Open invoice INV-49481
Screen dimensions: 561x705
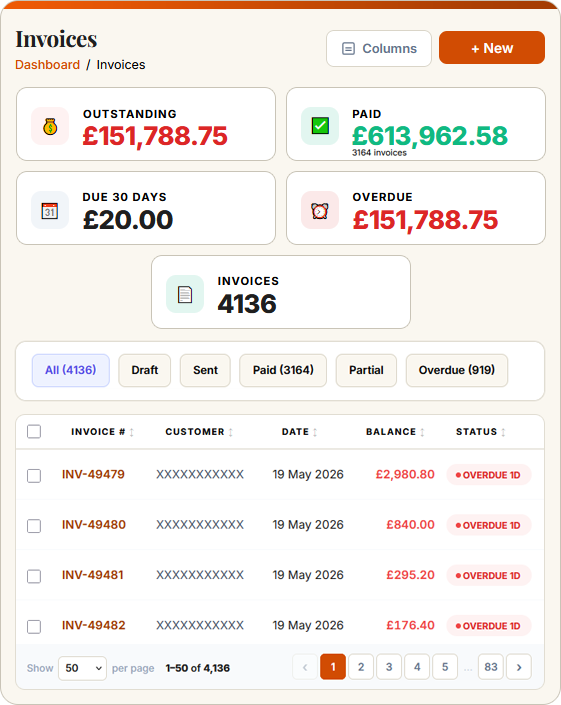point(93,575)
